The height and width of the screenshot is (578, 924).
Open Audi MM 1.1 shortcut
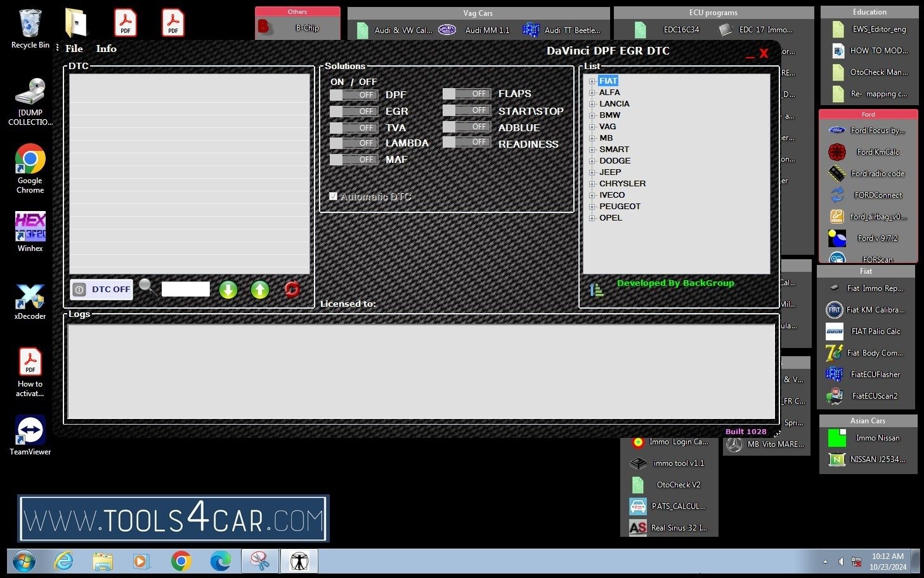474,30
